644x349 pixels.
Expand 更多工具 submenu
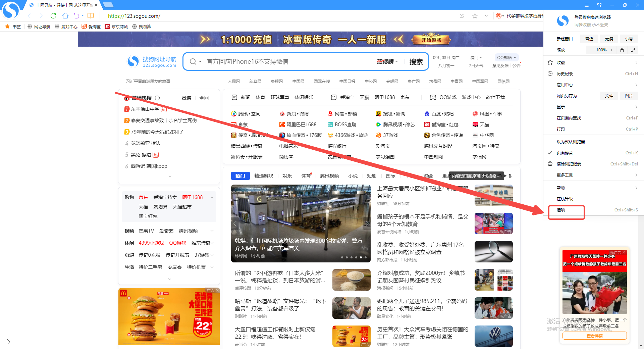(593, 175)
